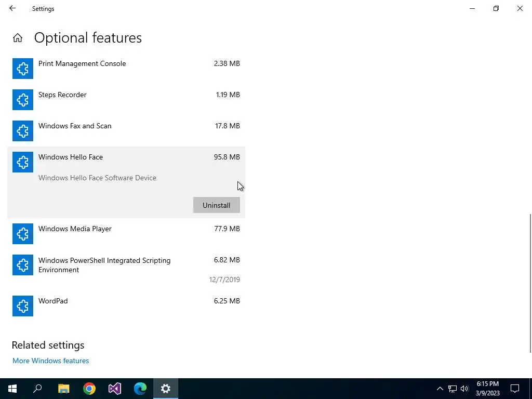The image size is (532, 399).
Task: Open taskbar search
Action: pos(37,389)
